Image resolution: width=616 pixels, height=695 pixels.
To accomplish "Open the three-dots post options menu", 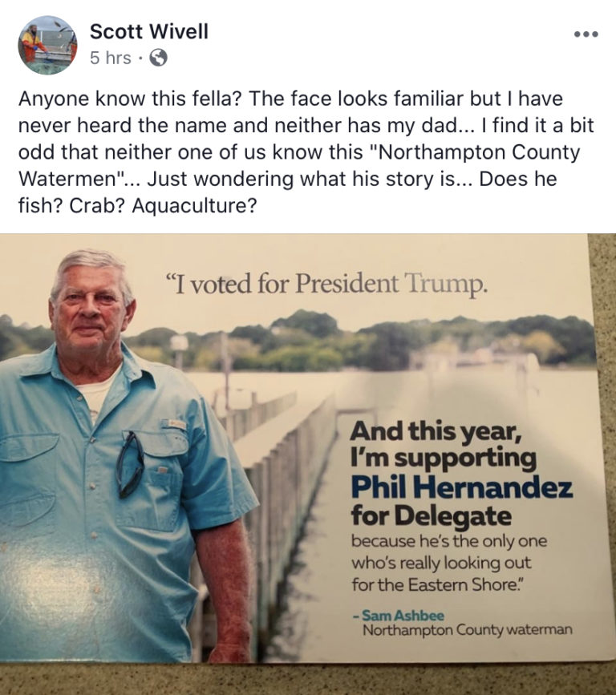I will pos(586,35).
